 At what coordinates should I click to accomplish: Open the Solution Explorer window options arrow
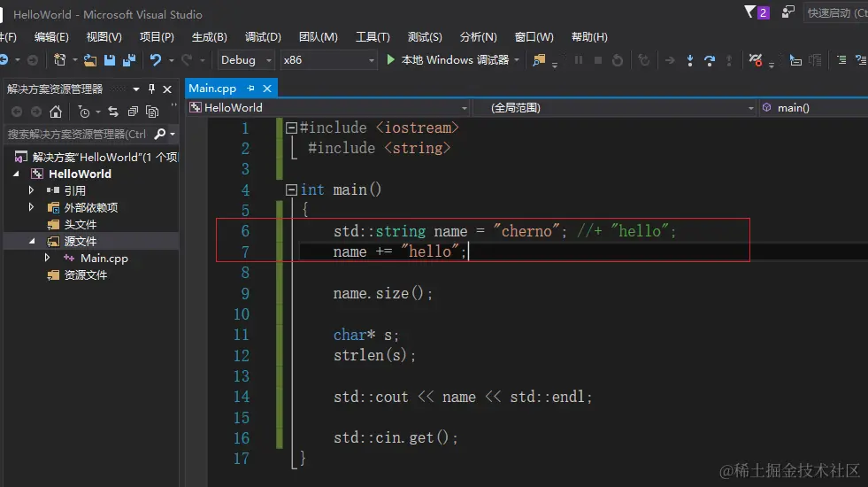(x=136, y=89)
